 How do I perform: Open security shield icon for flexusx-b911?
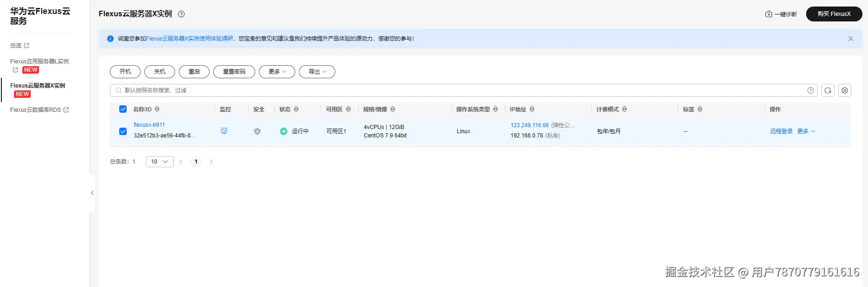[257, 131]
